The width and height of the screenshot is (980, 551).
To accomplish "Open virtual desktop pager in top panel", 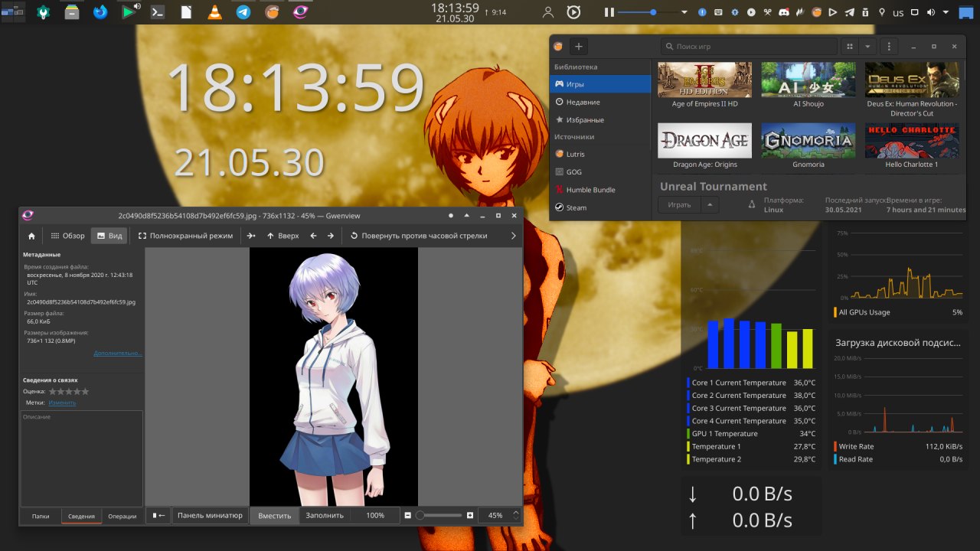I will click(13, 11).
